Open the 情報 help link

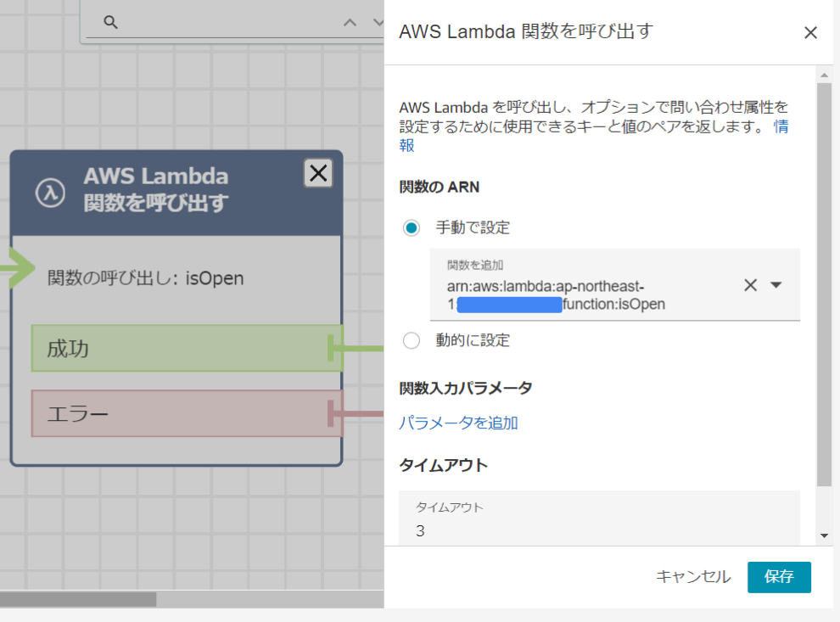pyautogui.click(x=781, y=126)
